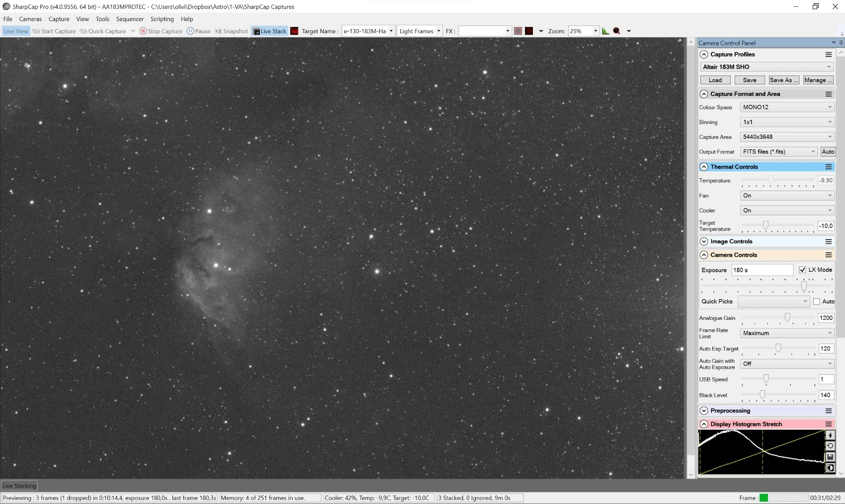Click the save stretch icon in the histogram panel
Image resolution: width=845 pixels, height=504 pixels.
[830, 455]
